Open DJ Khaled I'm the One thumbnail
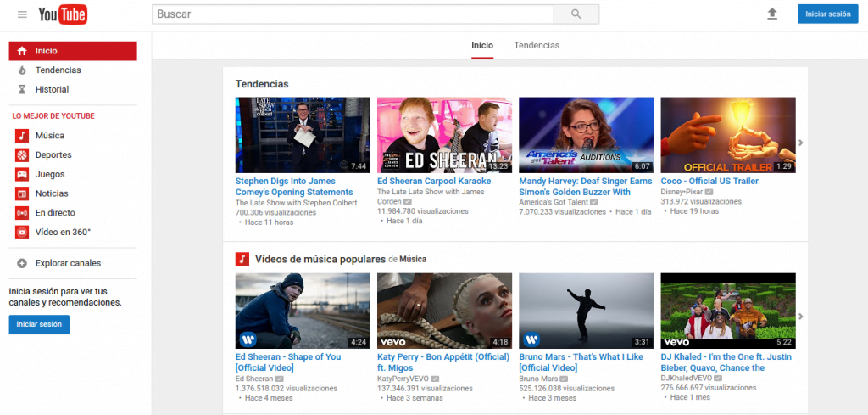This screenshot has height=415, width=868. 728,311
